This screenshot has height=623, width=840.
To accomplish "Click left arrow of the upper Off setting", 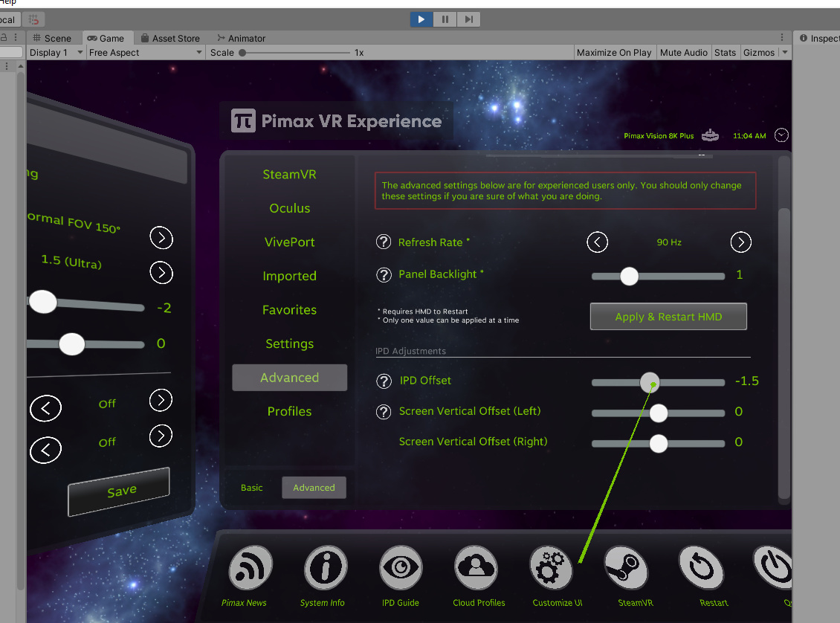I will (45, 408).
